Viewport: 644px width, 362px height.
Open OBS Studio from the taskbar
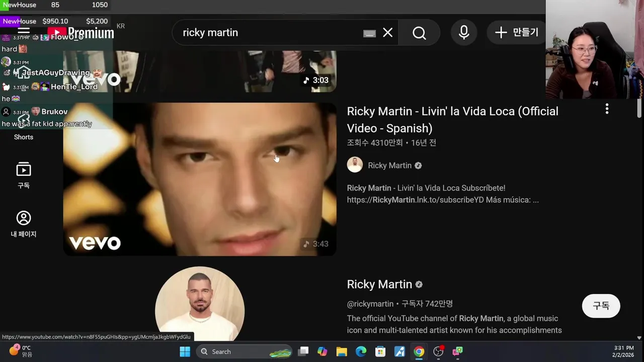pyautogui.click(x=438, y=351)
